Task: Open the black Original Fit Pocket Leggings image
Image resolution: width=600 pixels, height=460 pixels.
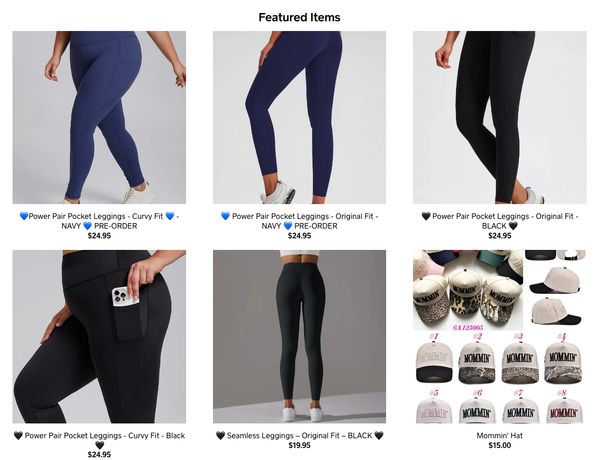Action: click(x=499, y=117)
